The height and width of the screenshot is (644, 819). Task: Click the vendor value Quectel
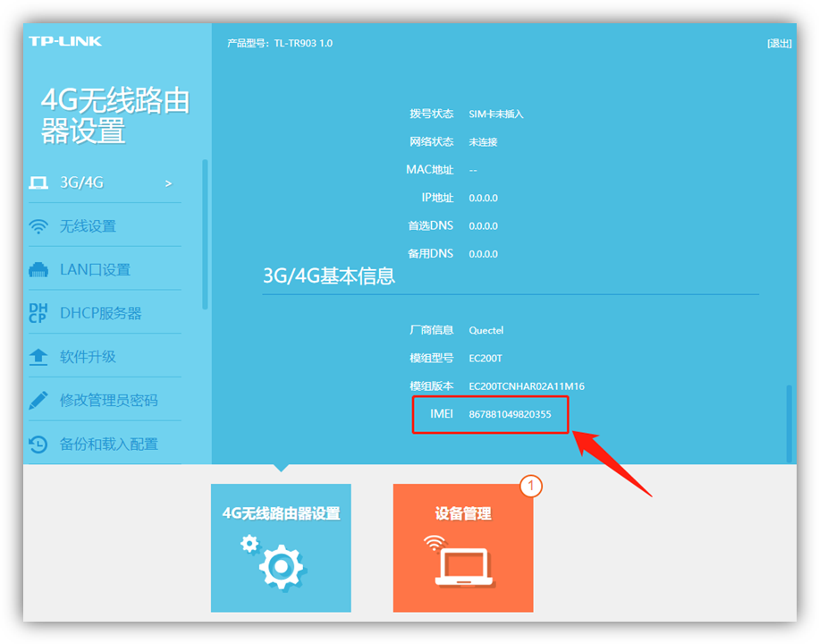point(486,330)
